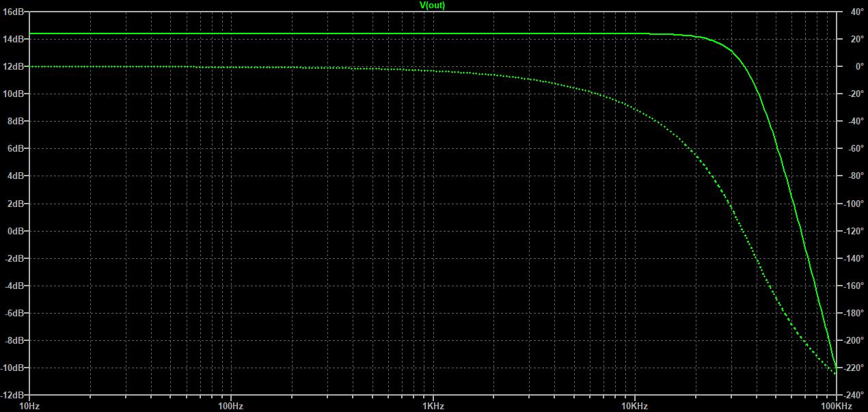Click the -6dB magnitude axis label
The width and height of the screenshot is (868, 412).
click(15, 313)
